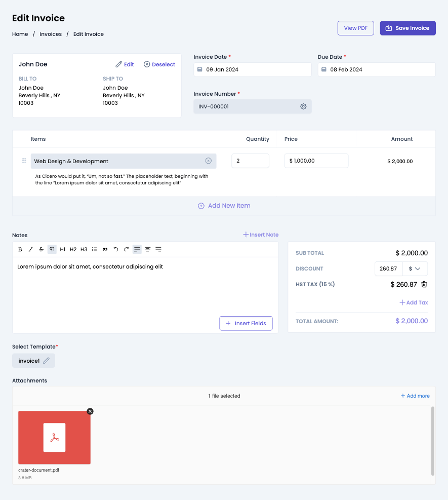Click View PDF button

coord(355,28)
